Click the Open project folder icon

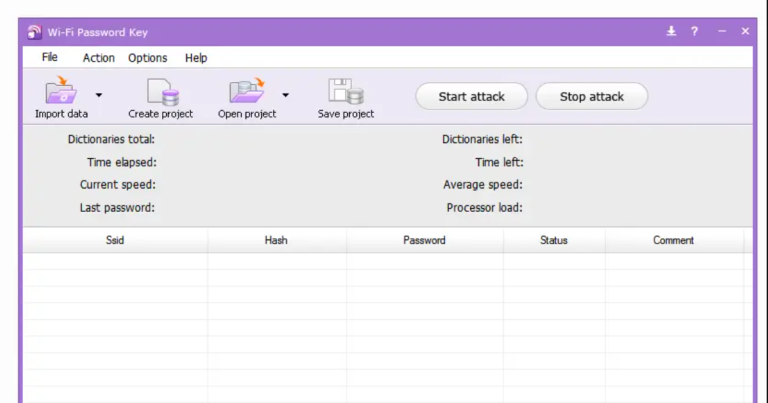[x=247, y=90]
